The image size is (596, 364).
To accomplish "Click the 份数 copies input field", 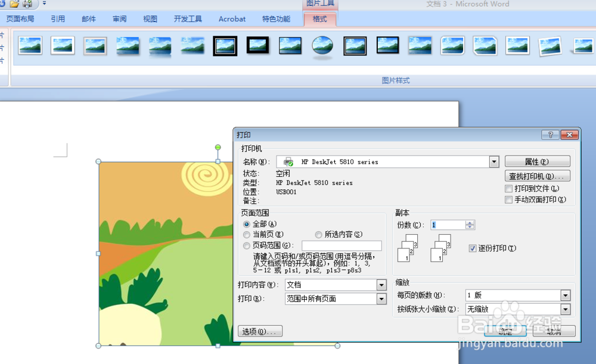I will click(x=448, y=225).
